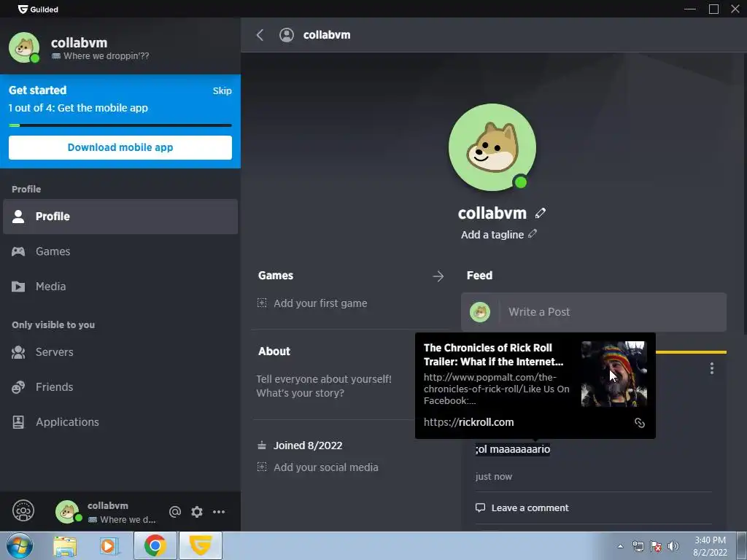Image resolution: width=747 pixels, height=560 pixels.
Task: Open Media in the sidebar
Action: pos(120,286)
